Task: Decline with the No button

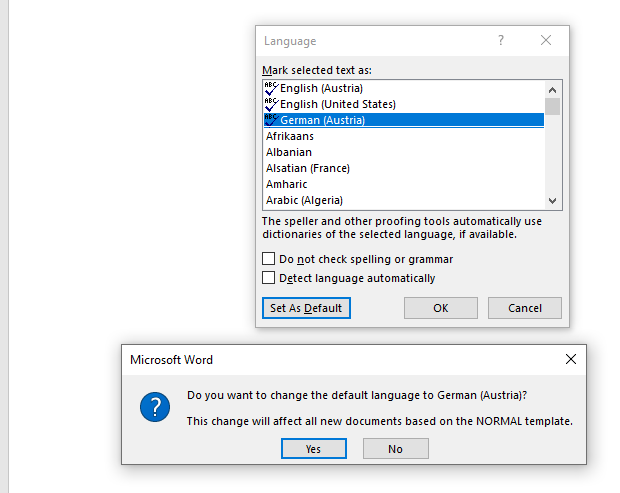Action: 396,449
